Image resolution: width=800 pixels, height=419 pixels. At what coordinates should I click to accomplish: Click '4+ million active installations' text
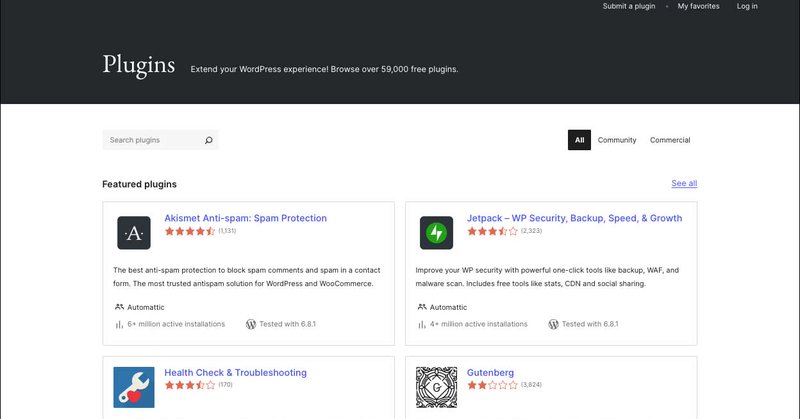pos(479,324)
